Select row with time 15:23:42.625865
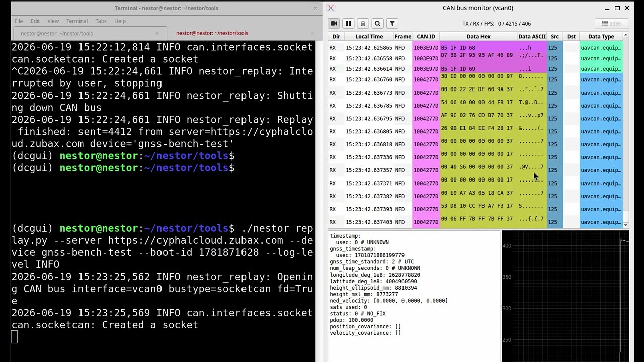This screenshot has height=362, width=644. [475, 48]
